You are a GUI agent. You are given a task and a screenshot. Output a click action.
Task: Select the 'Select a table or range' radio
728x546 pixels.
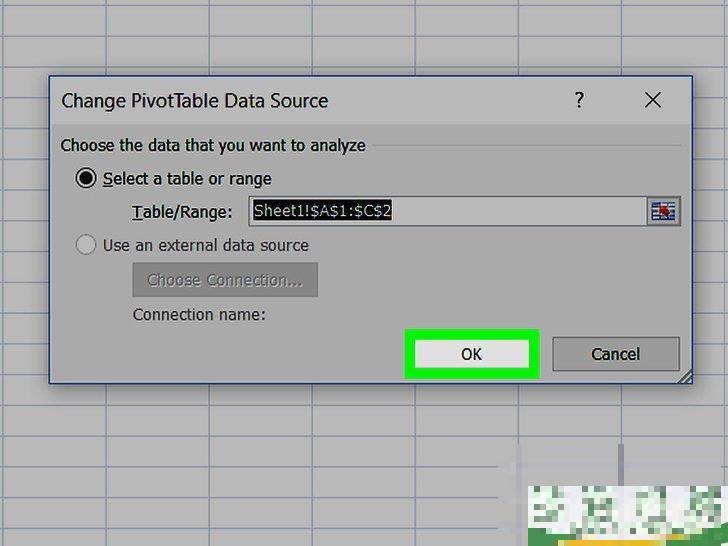(x=86, y=178)
